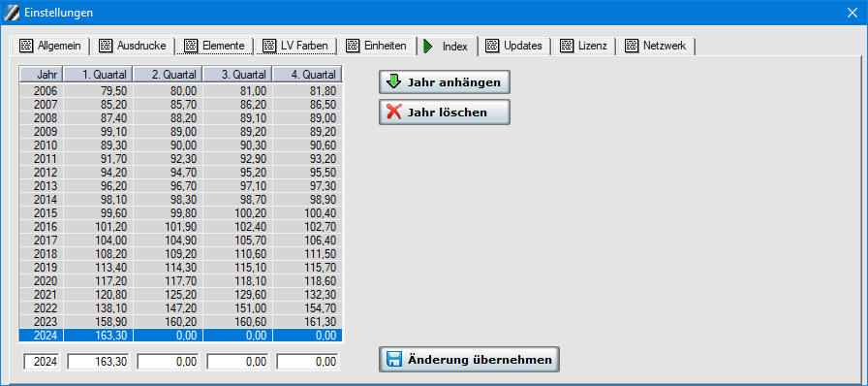
Task: Click the Netzwerk tab icon
Action: click(x=632, y=46)
